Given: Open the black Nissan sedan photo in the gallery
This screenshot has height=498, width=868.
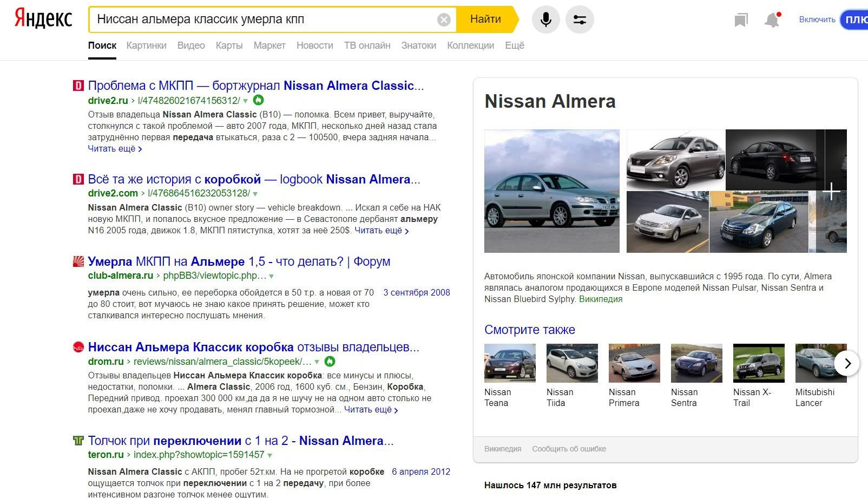Looking at the screenshot, I should click(775, 160).
